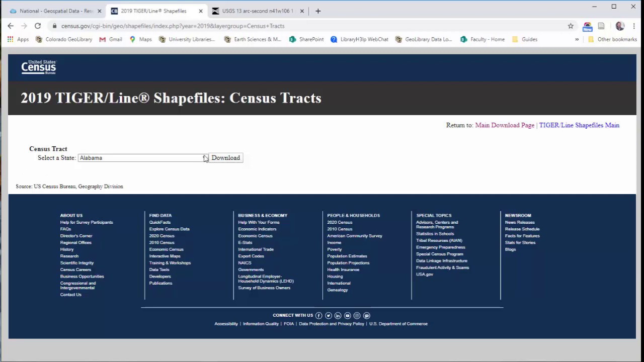
Task: Close the 2019 TIGER/Line Shapefiles tab
Action: coord(201,11)
